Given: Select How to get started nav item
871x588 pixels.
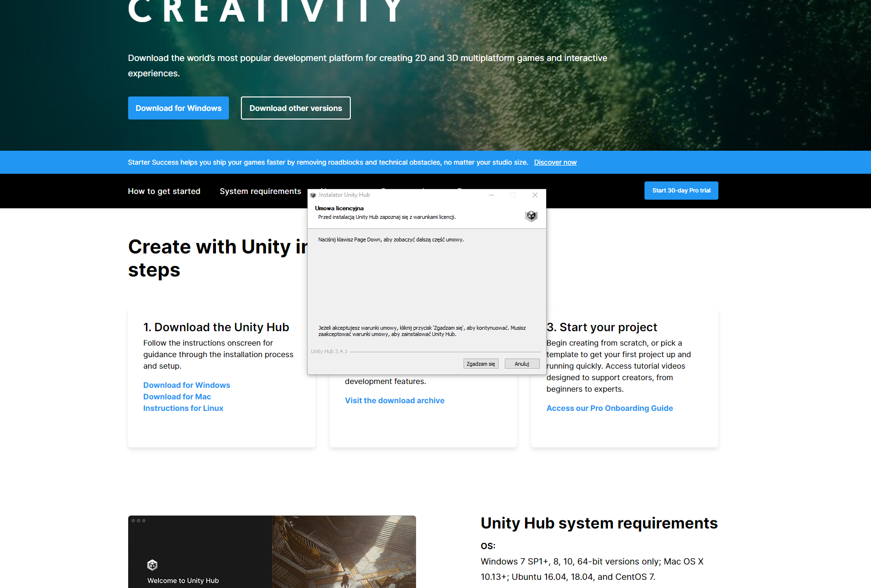Looking at the screenshot, I should (164, 191).
